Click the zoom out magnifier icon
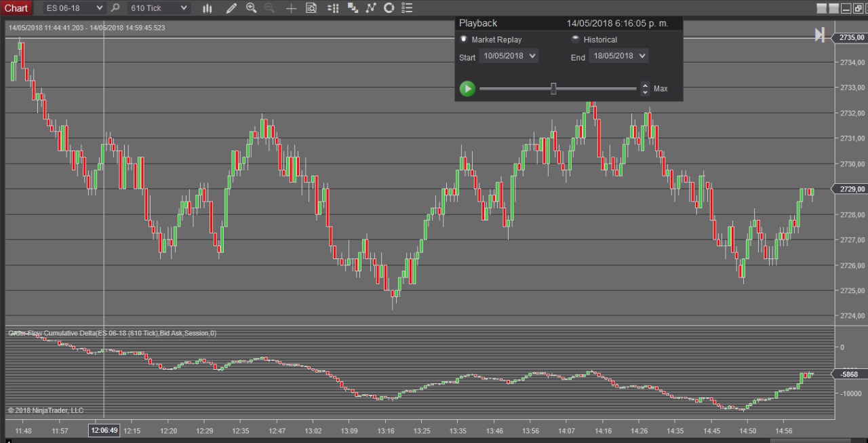868x443 pixels. (x=269, y=8)
